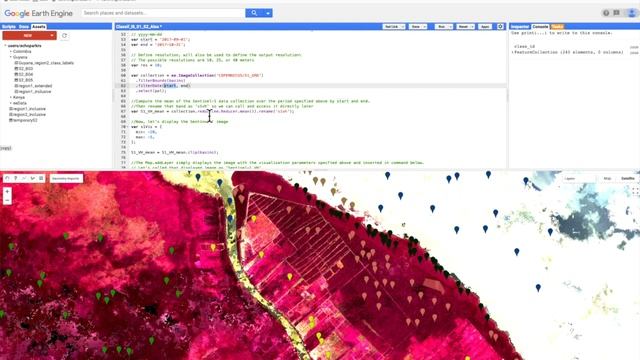Click the code editor vertical scrollbar
The image size is (640, 360).
507,96
